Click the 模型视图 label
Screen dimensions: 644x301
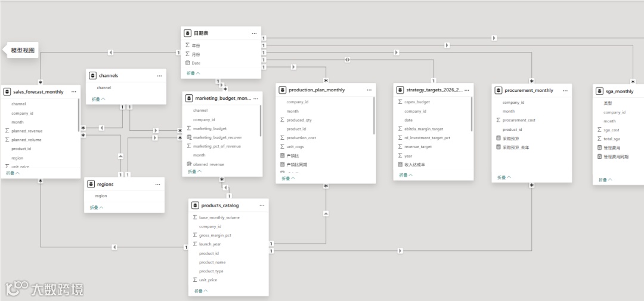coord(24,51)
